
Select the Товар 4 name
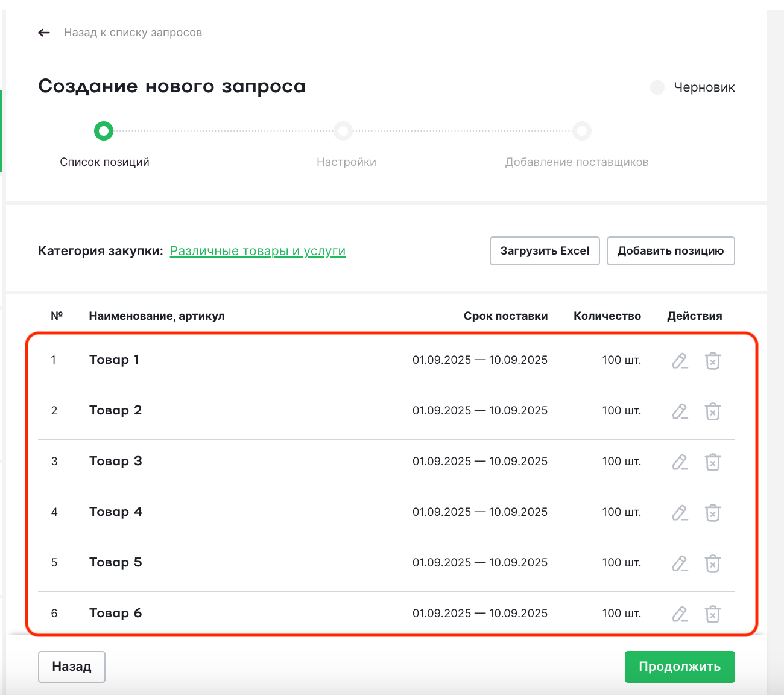[x=115, y=512]
